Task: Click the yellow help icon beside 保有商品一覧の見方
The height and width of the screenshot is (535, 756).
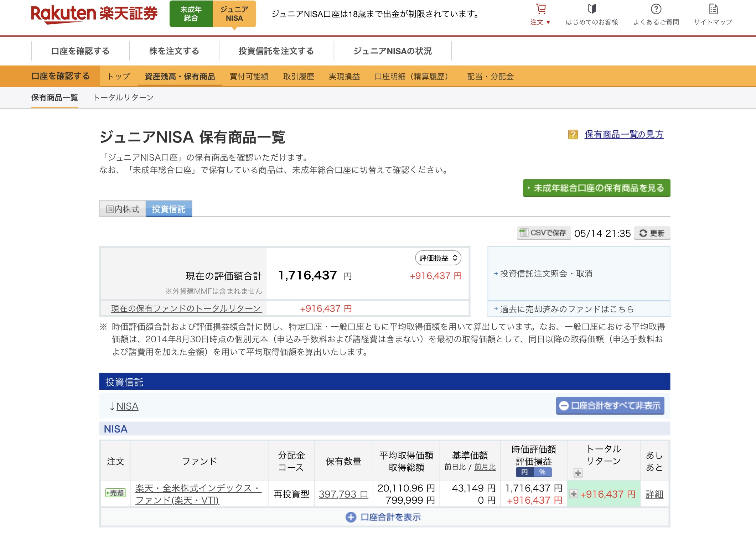Action: point(573,135)
